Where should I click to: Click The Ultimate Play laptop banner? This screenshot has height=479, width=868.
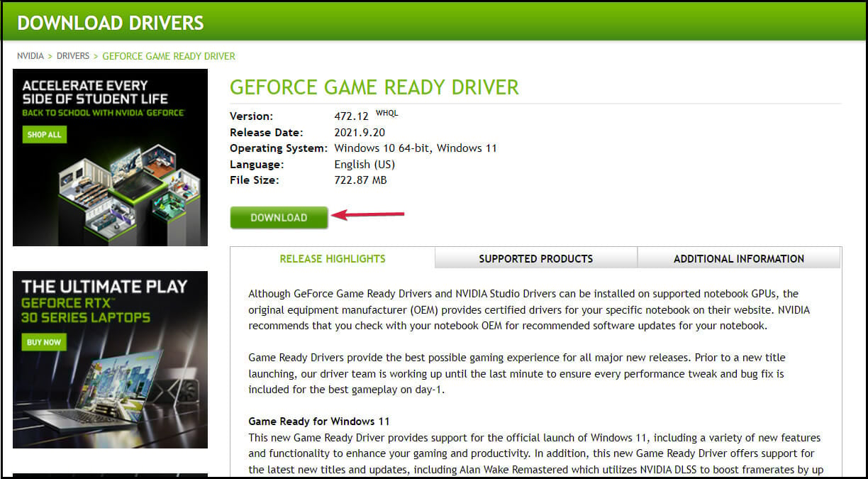point(110,361)
